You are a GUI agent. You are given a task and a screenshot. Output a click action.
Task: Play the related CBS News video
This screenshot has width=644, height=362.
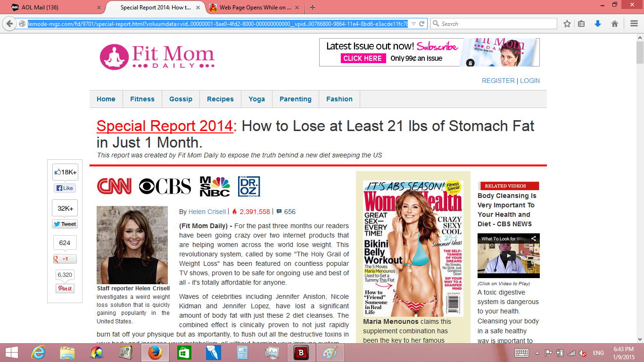point(508,256)
